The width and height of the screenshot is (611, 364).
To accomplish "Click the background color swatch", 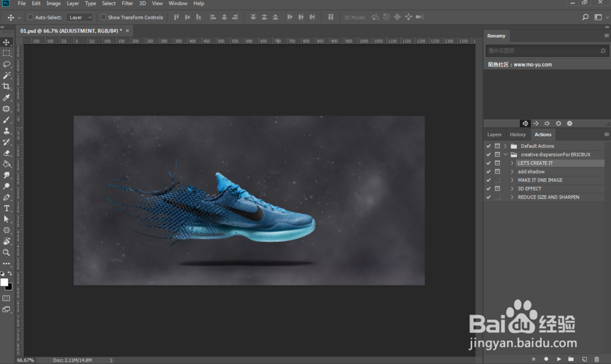I will click(9, 288).
